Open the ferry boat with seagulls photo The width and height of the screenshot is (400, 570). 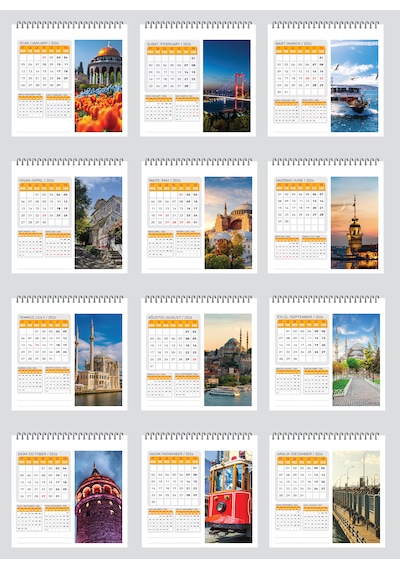tap(355, 86)
